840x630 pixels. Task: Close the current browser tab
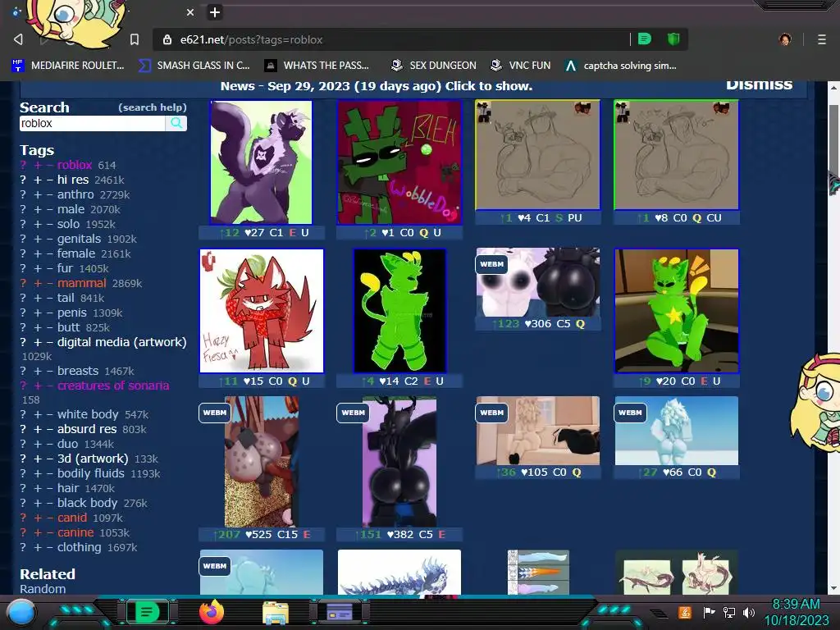pyautogui.click(x=189, y=12)
